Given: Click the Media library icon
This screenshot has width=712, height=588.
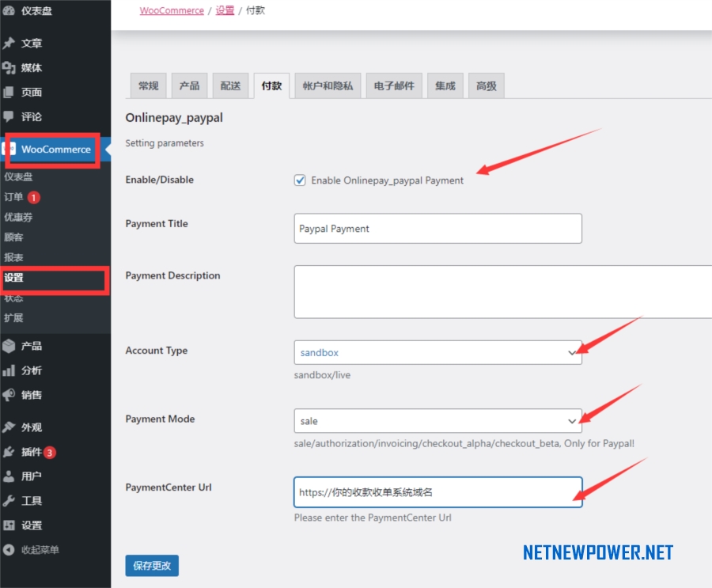Looking at the screenshot, I should click(9, 68).
